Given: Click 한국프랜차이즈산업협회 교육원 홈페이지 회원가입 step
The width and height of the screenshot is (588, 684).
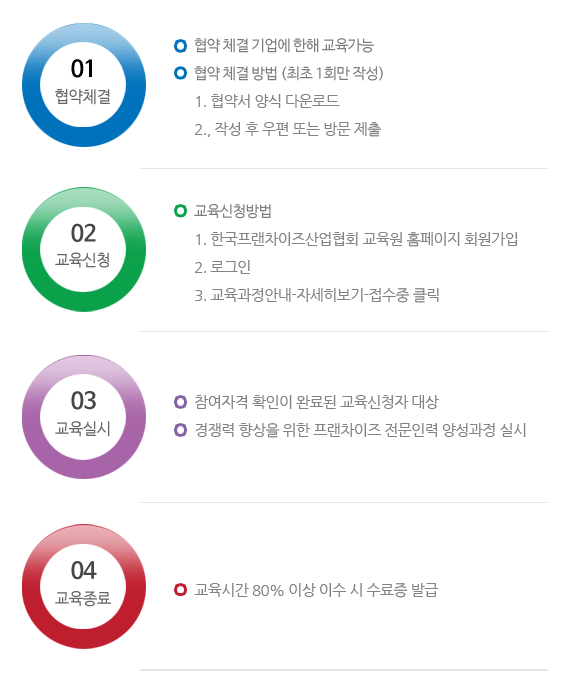Looking at the screenshot, I should click(x=364, y=239).
